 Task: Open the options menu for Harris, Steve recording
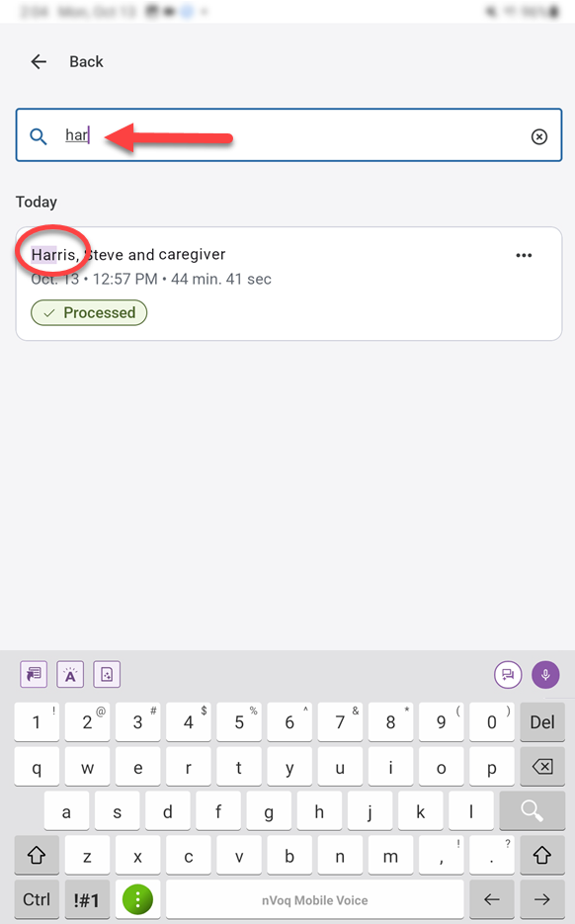[x=524, y=255]
